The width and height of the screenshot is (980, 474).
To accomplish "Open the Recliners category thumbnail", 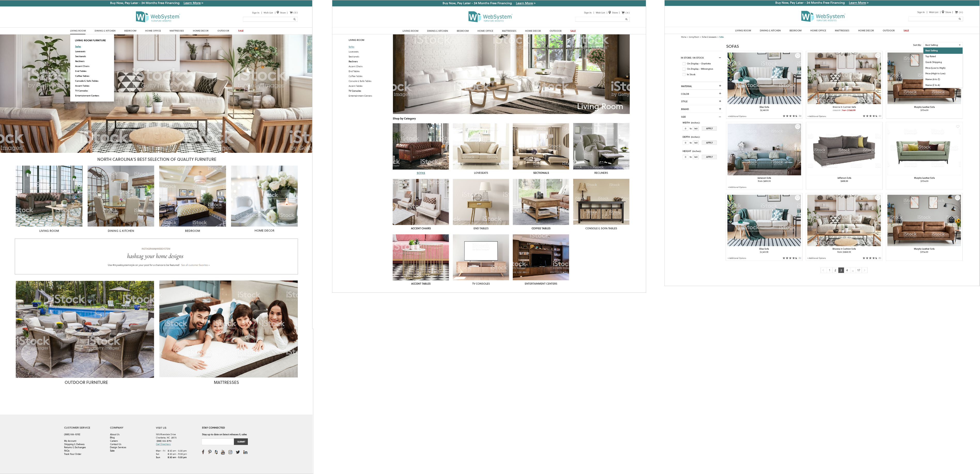I will 601,146.
